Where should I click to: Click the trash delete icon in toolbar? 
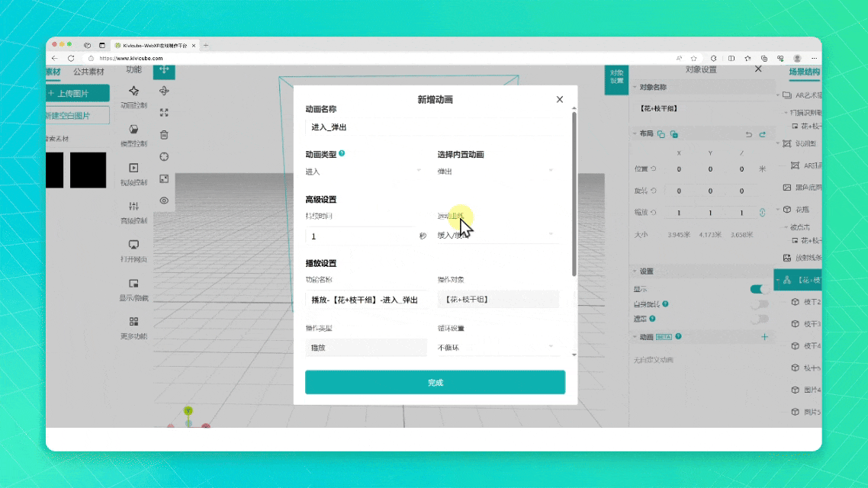pos(164,135)
